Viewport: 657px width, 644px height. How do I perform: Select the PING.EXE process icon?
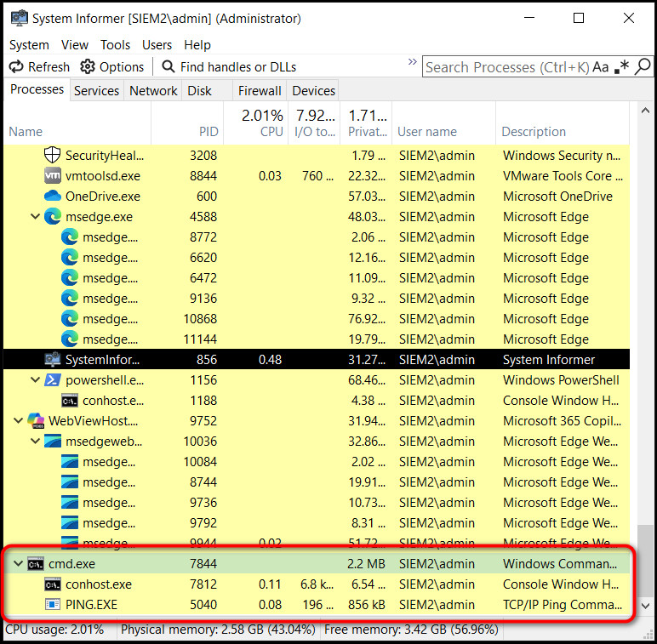[x=53, y=605]
